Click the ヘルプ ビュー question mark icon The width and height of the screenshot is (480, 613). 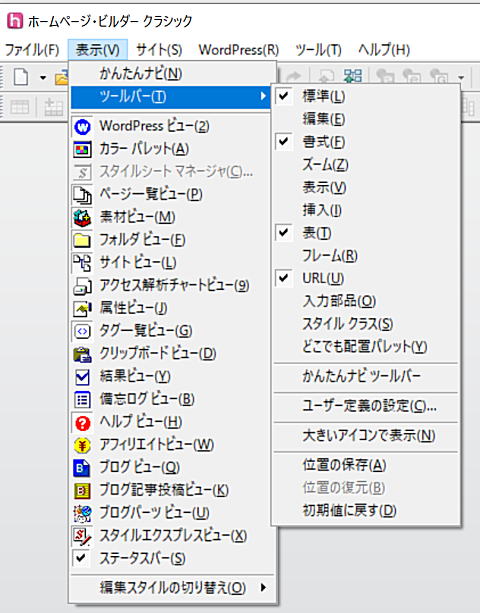pos(82,423)
